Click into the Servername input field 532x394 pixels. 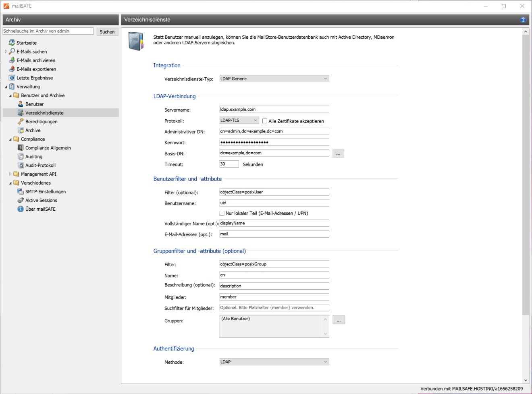[x=274, y=110]
